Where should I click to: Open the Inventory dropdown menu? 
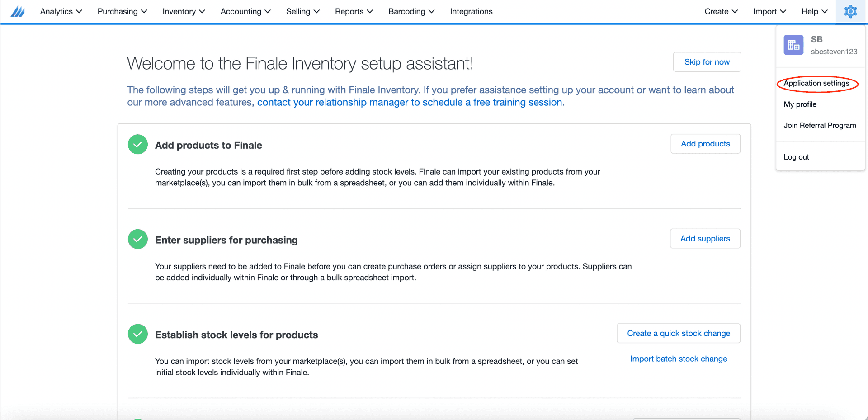point(184,11)
